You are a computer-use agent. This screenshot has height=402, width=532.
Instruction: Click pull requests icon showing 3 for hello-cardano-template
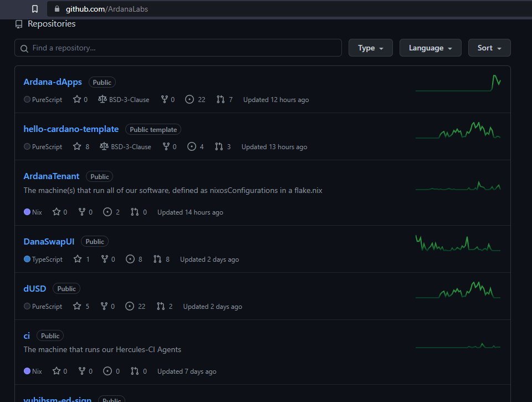click(219, 146)
